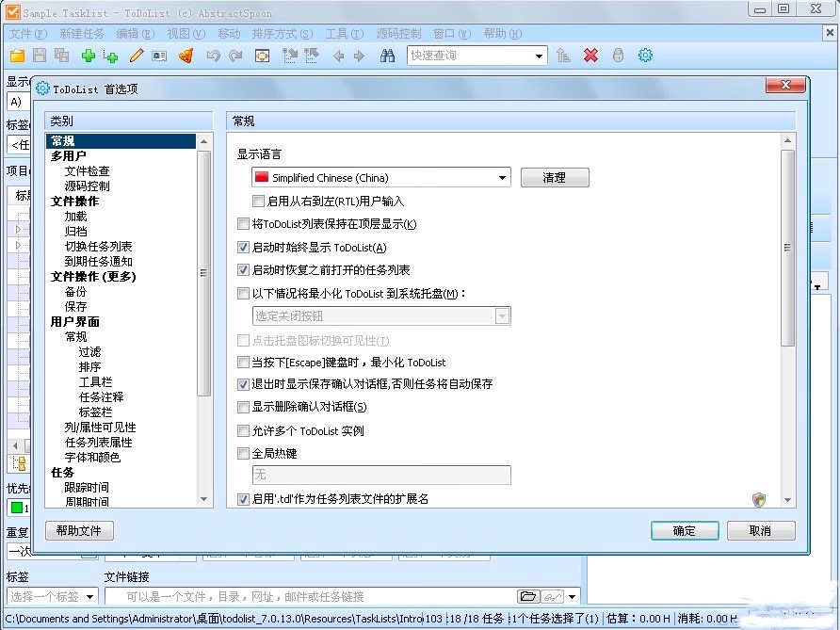
Task: Open the 选择一个标签 tag dropdown
Action: [x=89, y=596]
